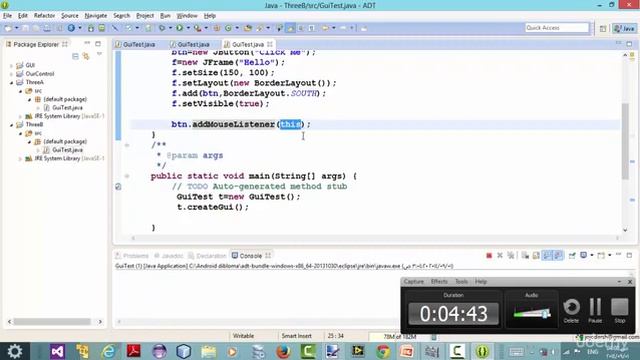The width and height of the screenshot is (640, 360).
Task: Click the editor vertical scrollbar thumb
Action: coord(625,141)
